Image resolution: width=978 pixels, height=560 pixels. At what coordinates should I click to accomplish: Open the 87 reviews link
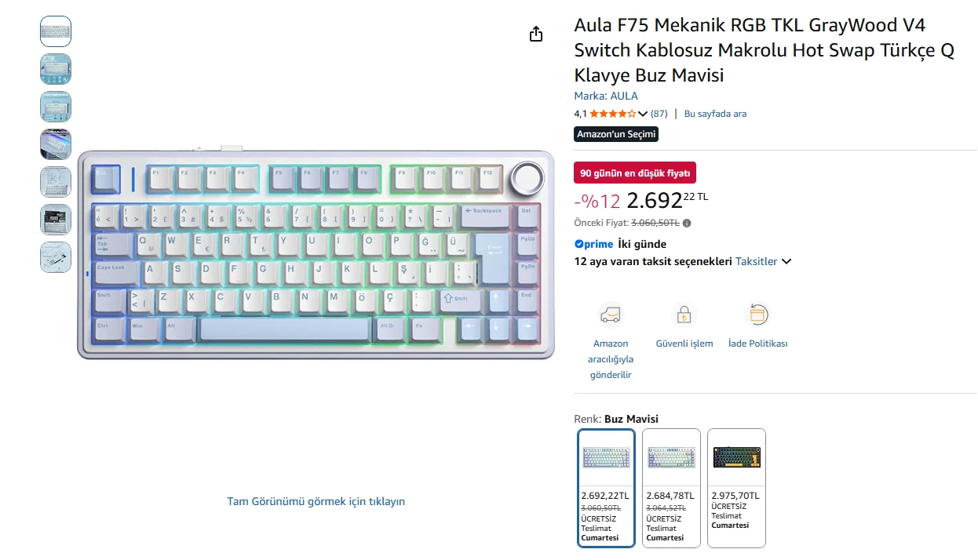(659, 114)
